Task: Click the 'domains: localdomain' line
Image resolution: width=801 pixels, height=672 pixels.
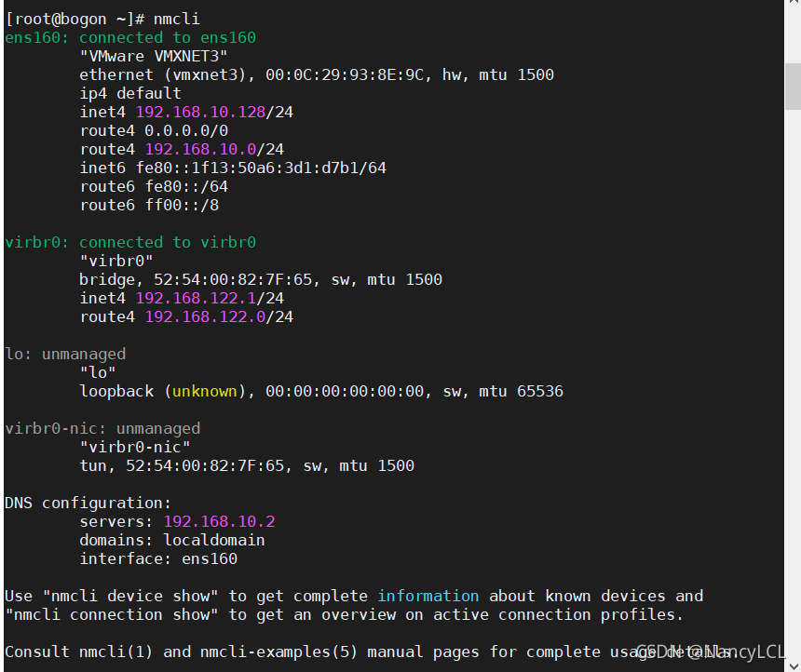Action: (x=172, y=541)
